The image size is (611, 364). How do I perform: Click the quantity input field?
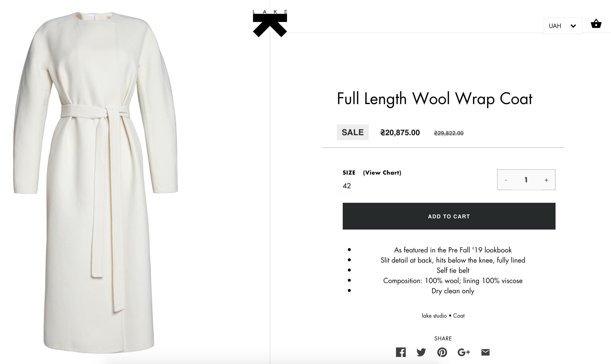[x=526, y=180]
